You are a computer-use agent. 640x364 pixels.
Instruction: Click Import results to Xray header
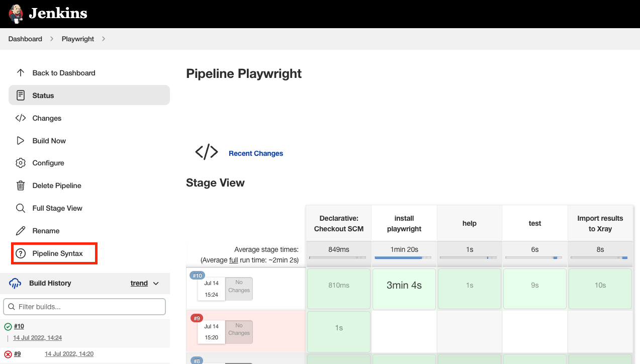(600, 223)
